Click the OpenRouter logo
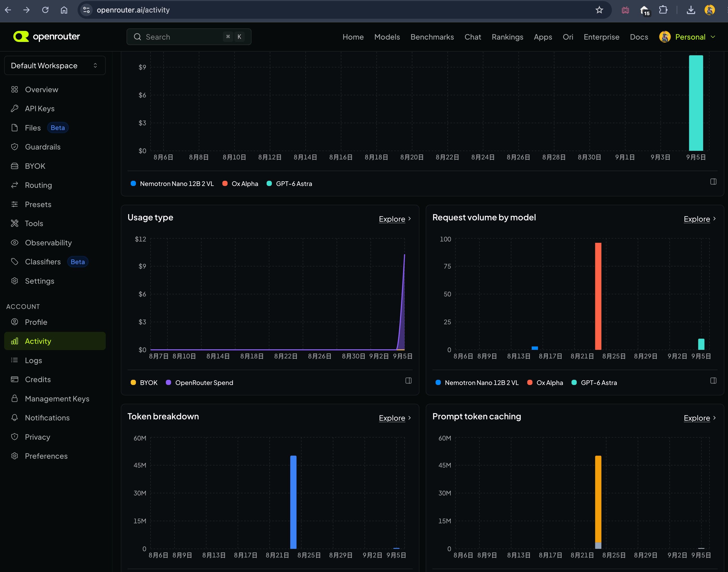This screenshot has height=572, width=728. (47, 36)
